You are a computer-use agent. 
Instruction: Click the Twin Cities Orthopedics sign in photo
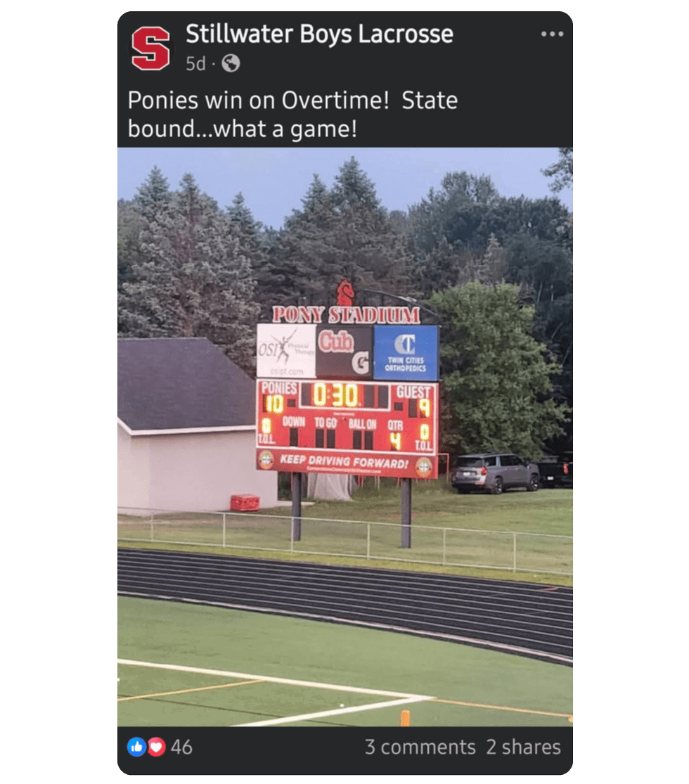tap(406, 352)
